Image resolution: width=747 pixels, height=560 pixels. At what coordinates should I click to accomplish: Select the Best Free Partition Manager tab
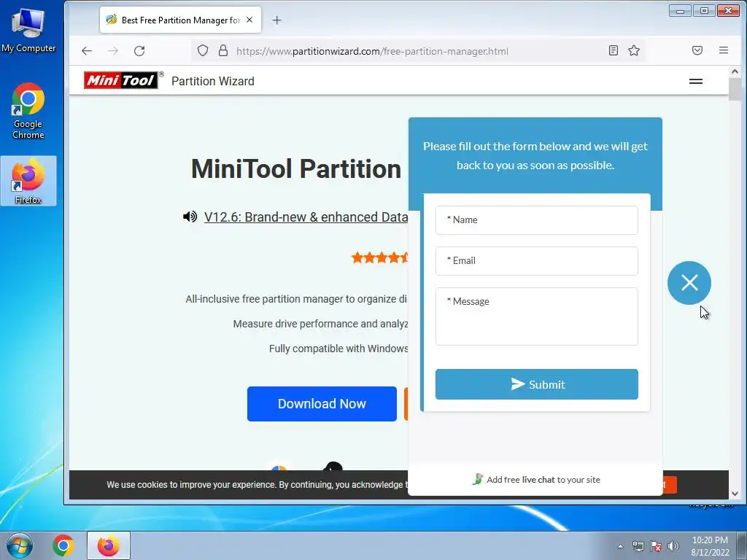(x=181, y=20)
